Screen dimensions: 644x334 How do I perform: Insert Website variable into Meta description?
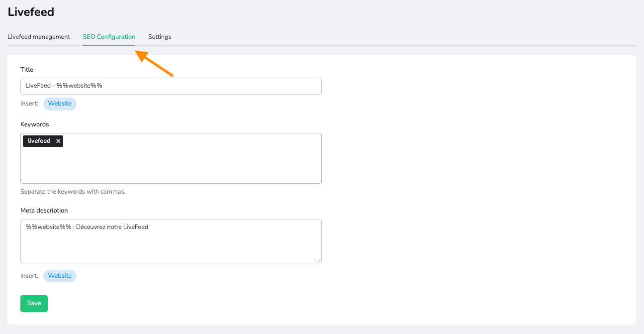[x=60, y=276]
